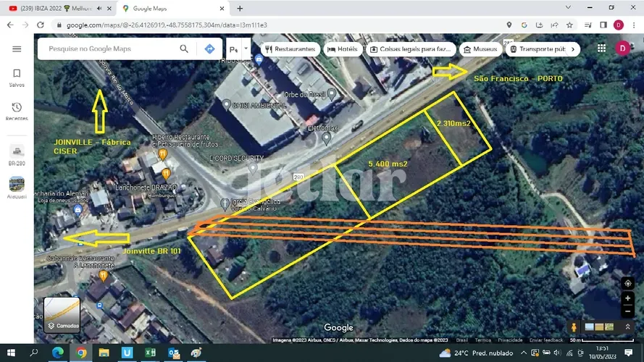Open Excel from the taskbar
The height and width of the screenshot is (362, 644).
click(151, 353)
